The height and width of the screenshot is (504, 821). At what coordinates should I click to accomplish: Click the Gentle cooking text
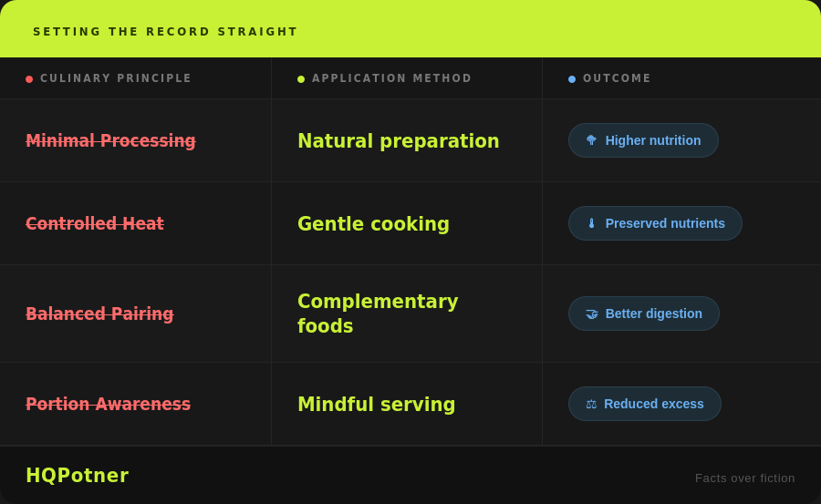point(373,224)
